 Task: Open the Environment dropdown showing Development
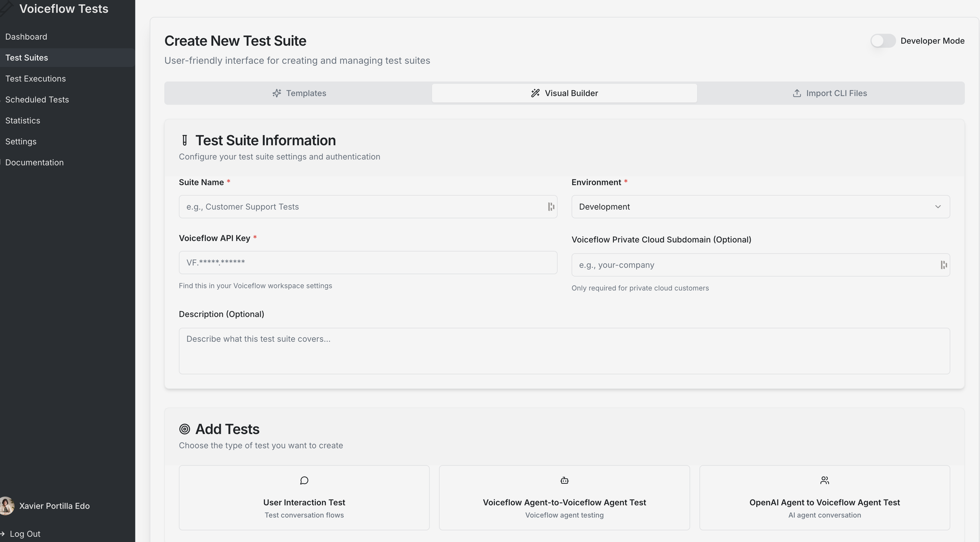click(760, 207)
